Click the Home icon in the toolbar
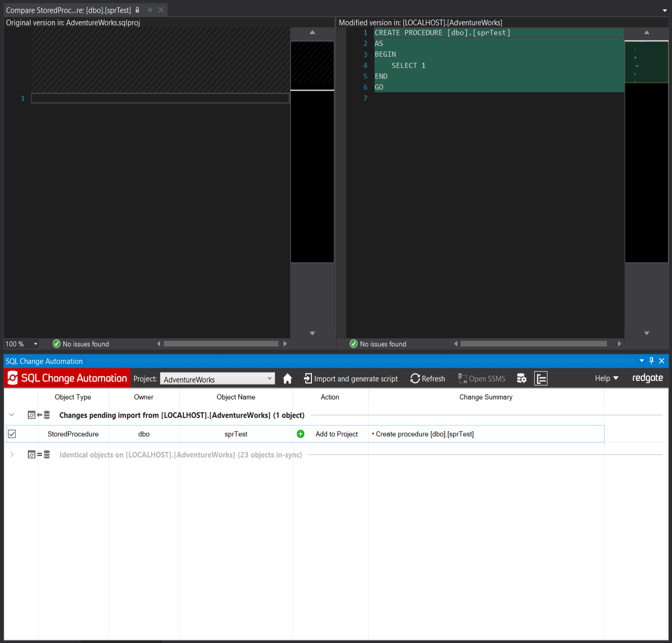 click(287, 379)
